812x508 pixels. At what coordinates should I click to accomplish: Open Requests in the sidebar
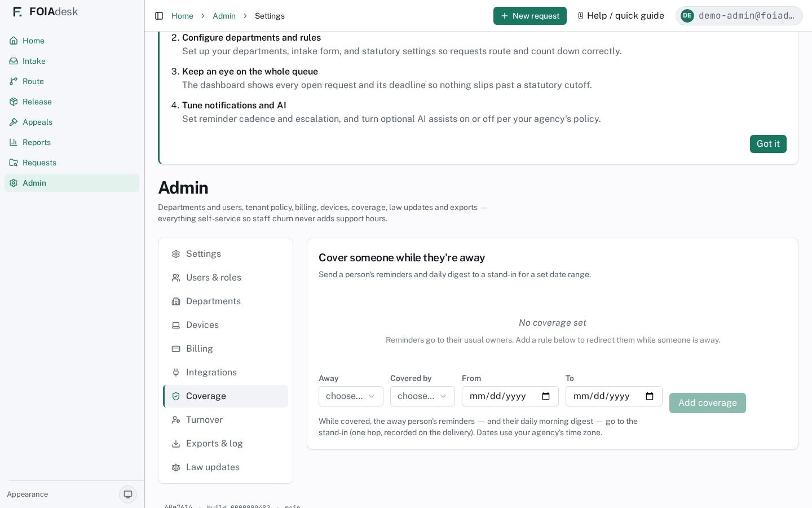coord(72,163)
